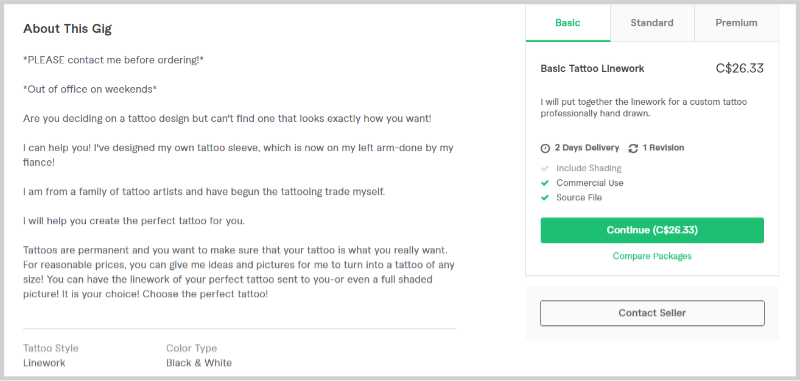This screenshot has height=381, width=800.
Task: Click the green checkmark beside Commercial Use
Action: coord(545,183)
